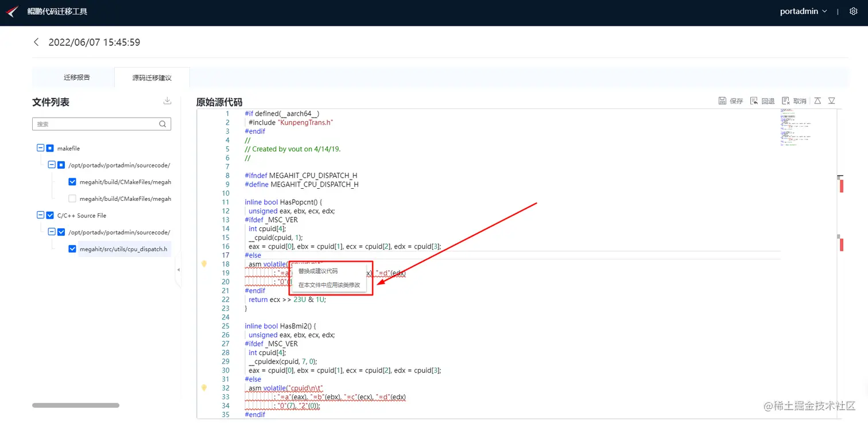Toggle sourcecode path checkbox under C/C++ Source File

coord(61,232)
